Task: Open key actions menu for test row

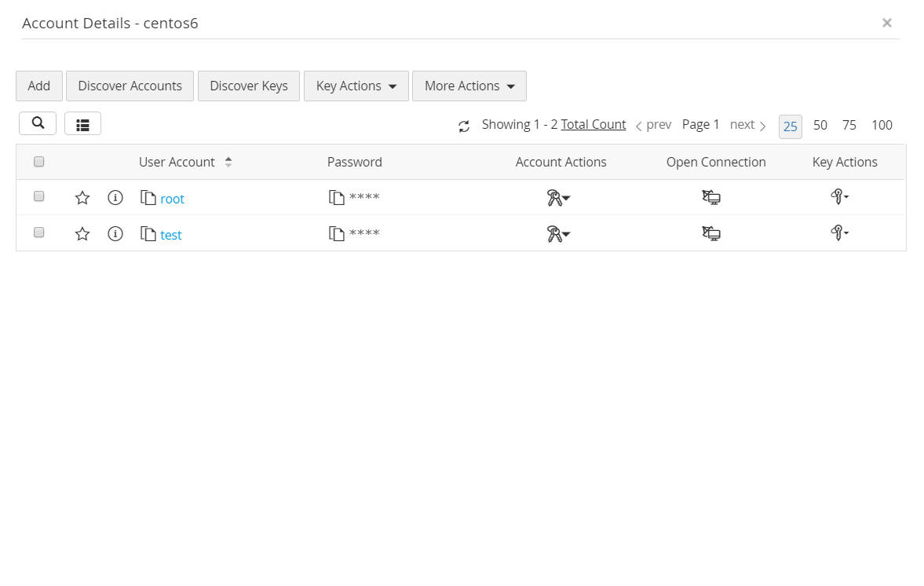Action: pyautogui.click(x=840, y=234)
